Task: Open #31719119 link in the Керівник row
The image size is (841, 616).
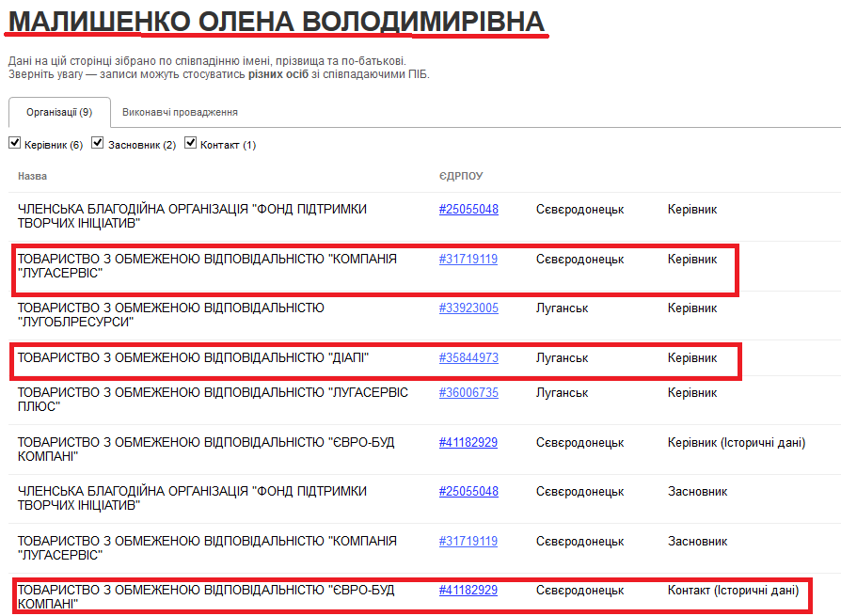Action: [468, 259]
